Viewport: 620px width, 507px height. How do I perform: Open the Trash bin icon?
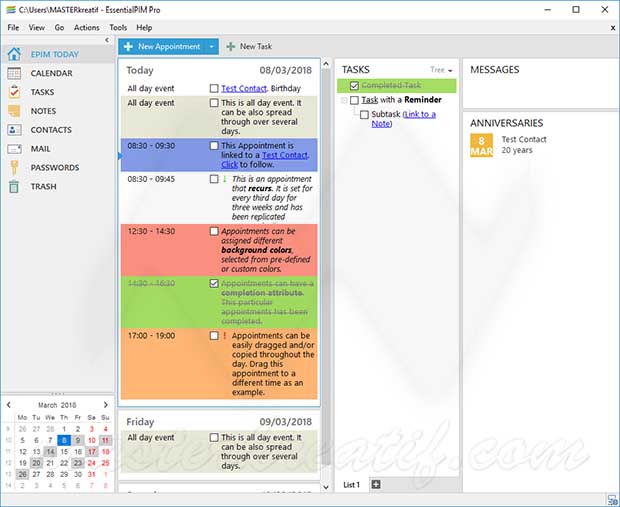(x=14, y=186)
